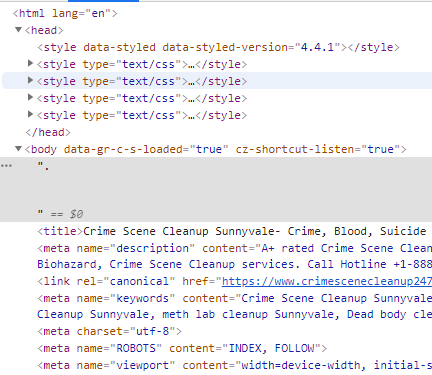
Task: Click data-gr-c-s-loaded attribute name on body
Action: pyautogui.click(x=126, y=149)
